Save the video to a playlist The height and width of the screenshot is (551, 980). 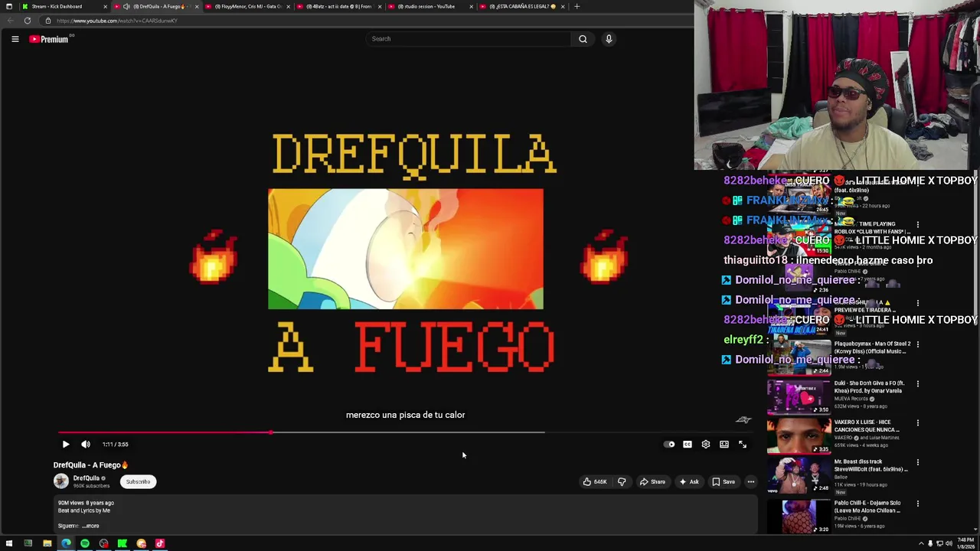pos(723,481)
